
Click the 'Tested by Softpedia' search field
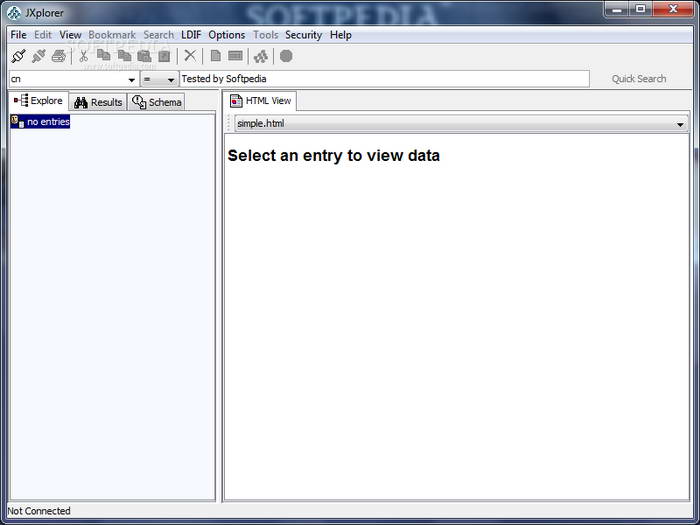coord(384,79)
